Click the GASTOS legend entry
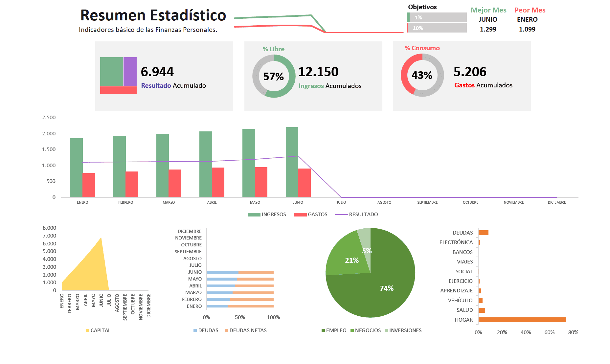Screen dimensions: 610x364 coord(310,215)
